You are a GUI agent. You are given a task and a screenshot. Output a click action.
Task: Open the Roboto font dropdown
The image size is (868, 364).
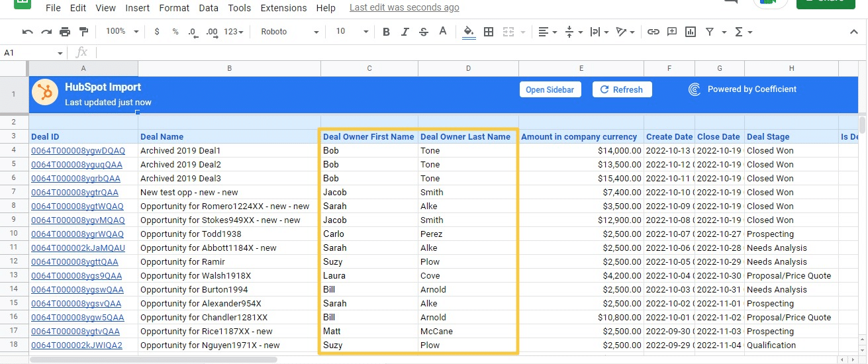(289, 32)
